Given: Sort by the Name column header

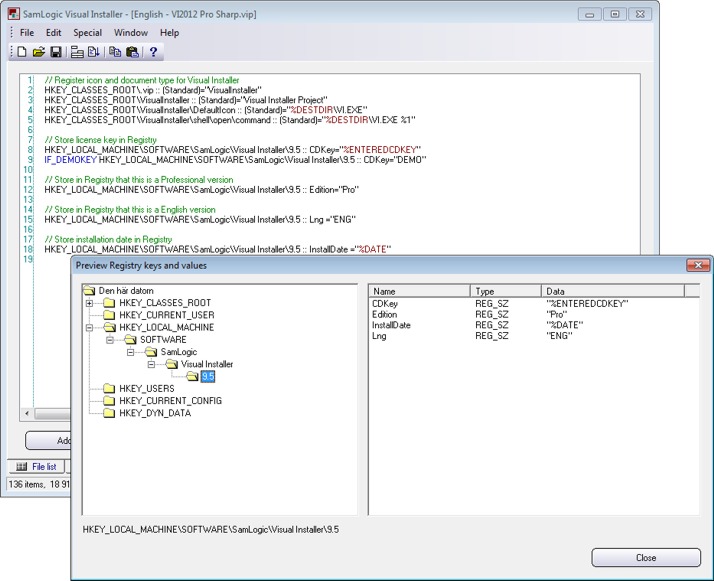Looking at the screenshot, I should click(x=419, y=291).
